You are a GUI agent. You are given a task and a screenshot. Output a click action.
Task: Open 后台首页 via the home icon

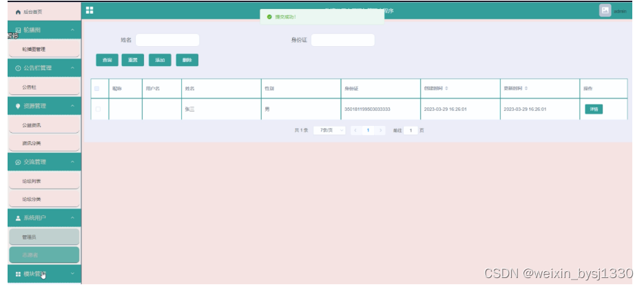coord(18,12)
